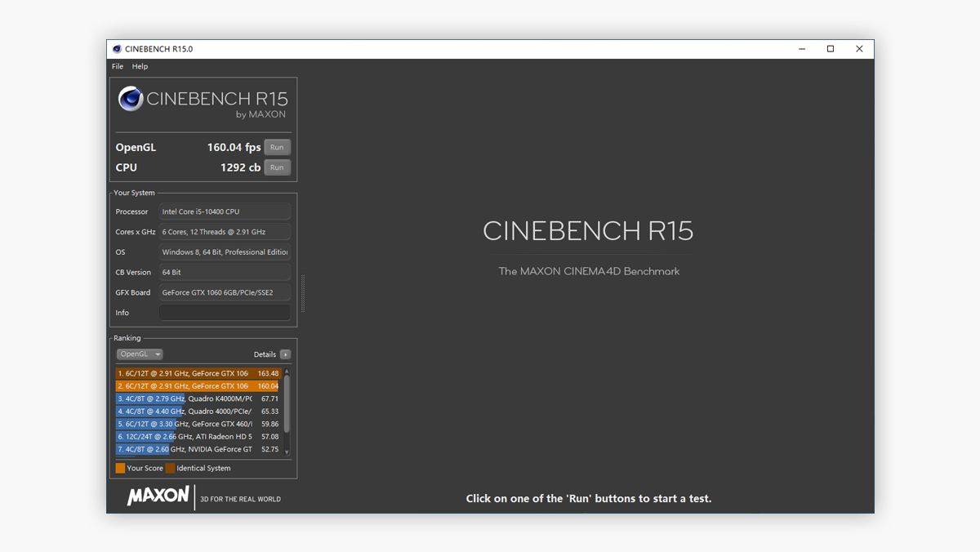The image size is (980, 552).
Task: Run the OpenGL benchmark
Action: 277,148
